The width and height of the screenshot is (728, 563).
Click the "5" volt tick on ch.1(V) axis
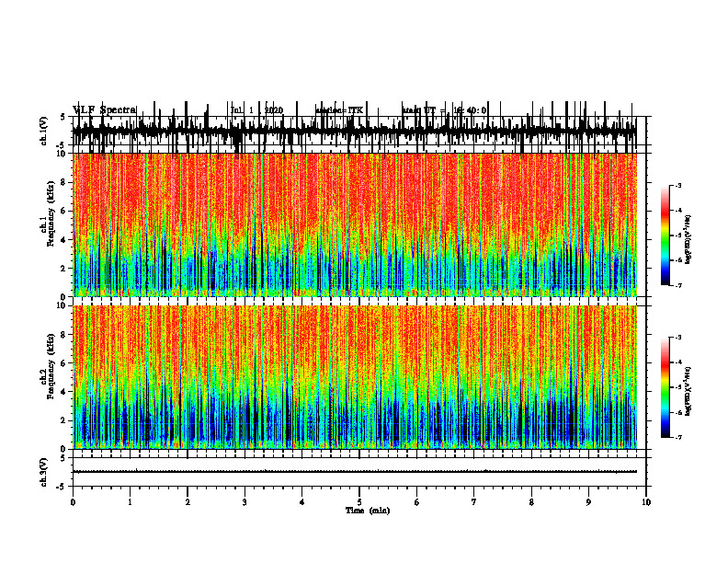pos(63,117)
